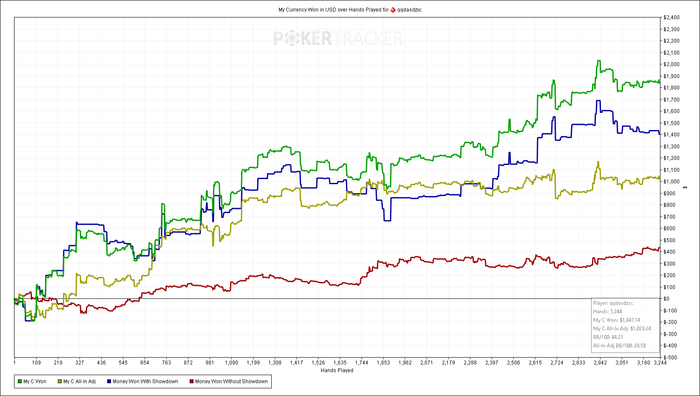Viewport: 700px width, 396px height.
Task: Click the 'Hands Played' axis title
Action: pyautogui.click(x=337, y=371)
